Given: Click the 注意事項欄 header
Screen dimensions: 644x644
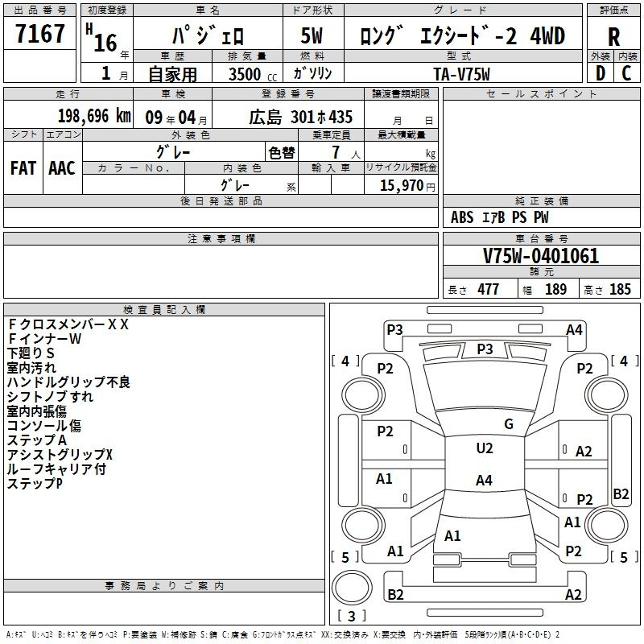Looking at the screenshot, I should (x=221, y=238).
